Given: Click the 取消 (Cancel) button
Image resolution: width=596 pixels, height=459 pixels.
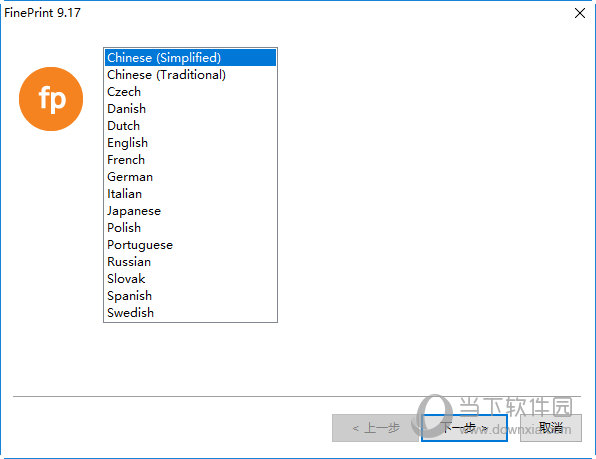Looking at the screenshot, I should [551, 428].
